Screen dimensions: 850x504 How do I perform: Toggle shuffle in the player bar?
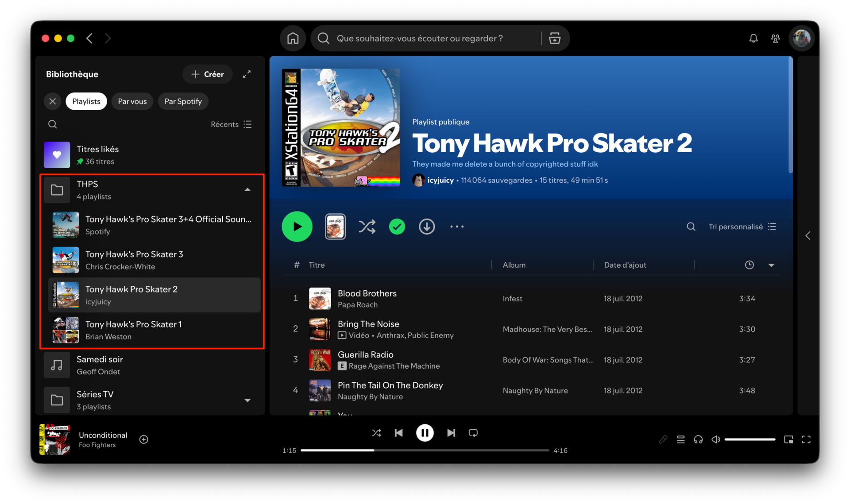point(376,433)
